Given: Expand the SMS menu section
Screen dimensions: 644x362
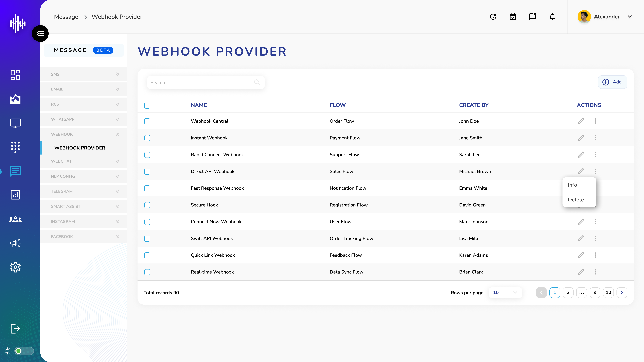Looking at the screenshot, I should click(84, 74).
